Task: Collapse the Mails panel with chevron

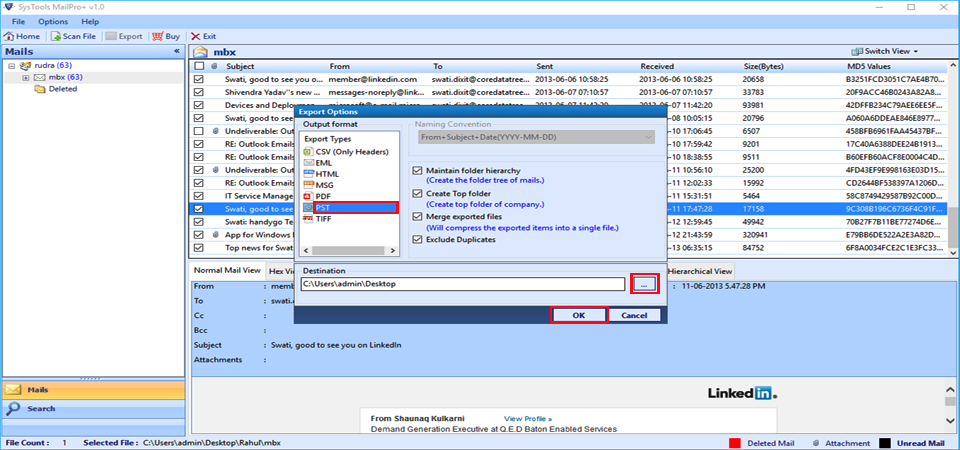Action: [x=176, y=51]
